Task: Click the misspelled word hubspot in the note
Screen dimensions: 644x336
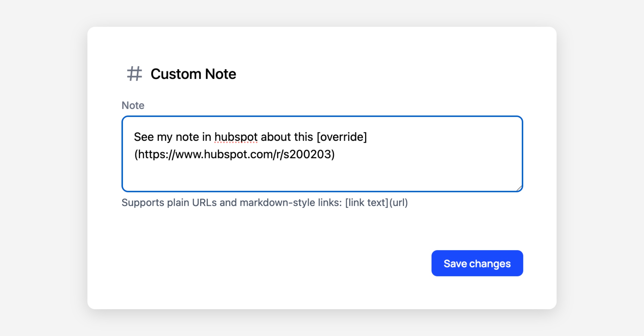Action: point(236,137)
